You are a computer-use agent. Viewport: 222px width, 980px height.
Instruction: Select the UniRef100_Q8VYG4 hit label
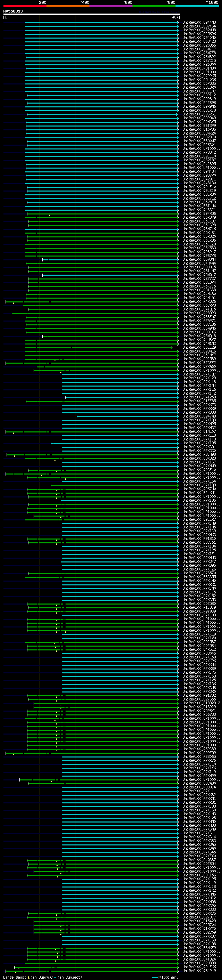[x=199, y=26]
